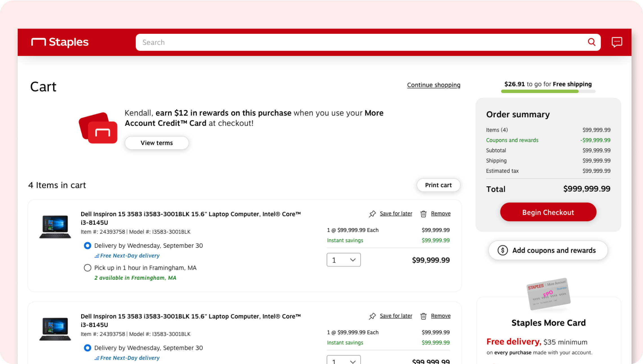Open quantity dropdown for second laptop

pyautogui.click(x=343, y=360)
